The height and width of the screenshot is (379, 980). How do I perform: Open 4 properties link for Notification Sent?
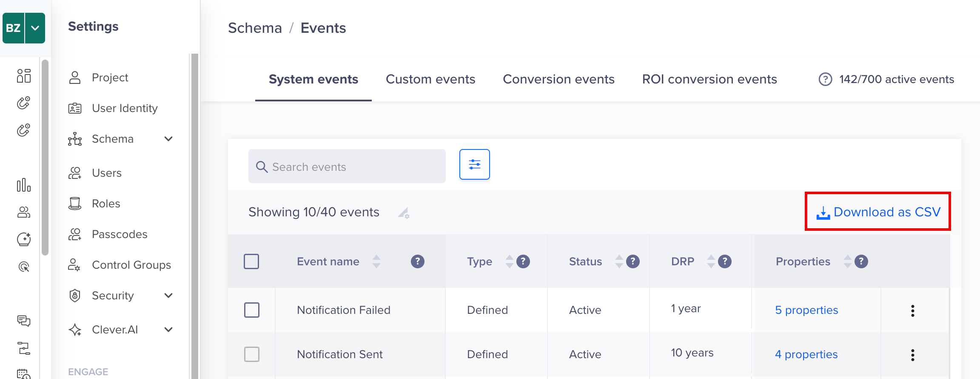(806, 354)
